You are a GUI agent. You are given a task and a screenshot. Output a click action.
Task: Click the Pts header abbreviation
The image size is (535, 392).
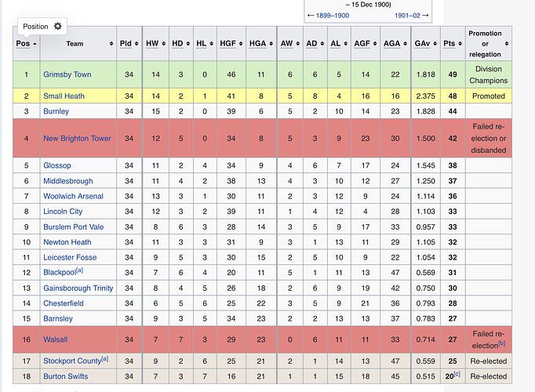point(449,44)
